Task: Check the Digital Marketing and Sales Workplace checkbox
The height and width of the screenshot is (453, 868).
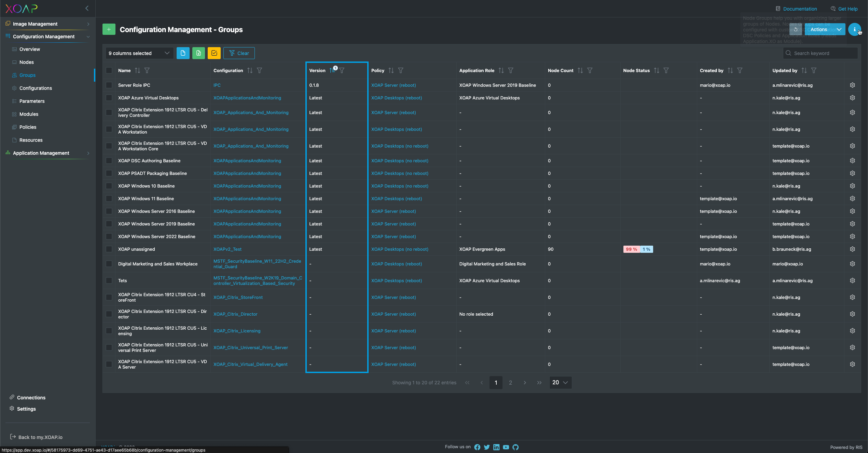Action: [109, 264]
